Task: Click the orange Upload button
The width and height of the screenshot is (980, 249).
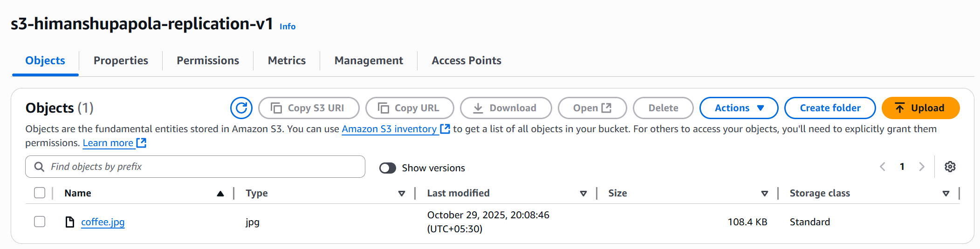Action: [920, 108]
